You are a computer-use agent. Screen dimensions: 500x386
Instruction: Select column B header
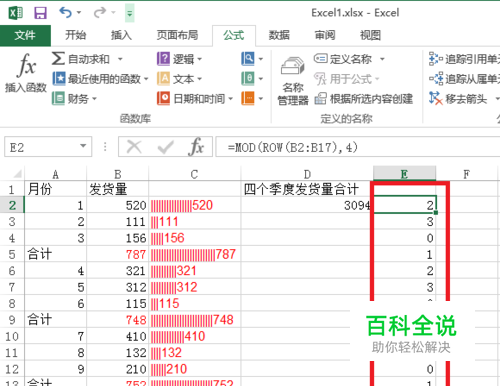click(117, 174)
